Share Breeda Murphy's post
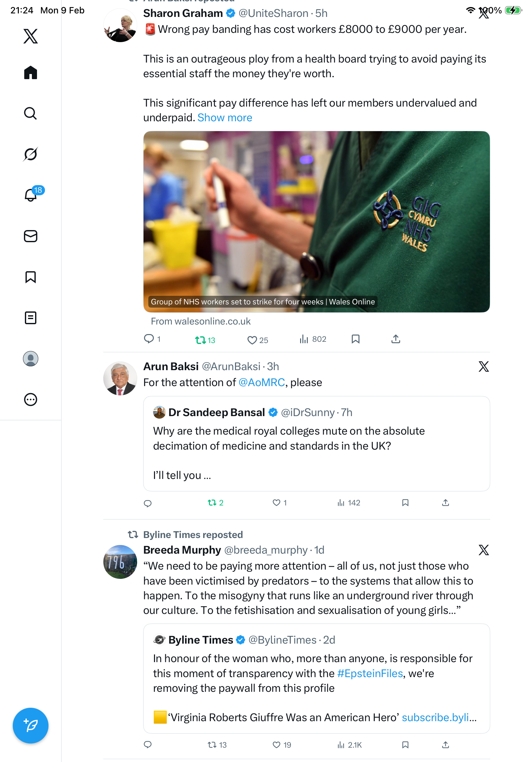 445,745
